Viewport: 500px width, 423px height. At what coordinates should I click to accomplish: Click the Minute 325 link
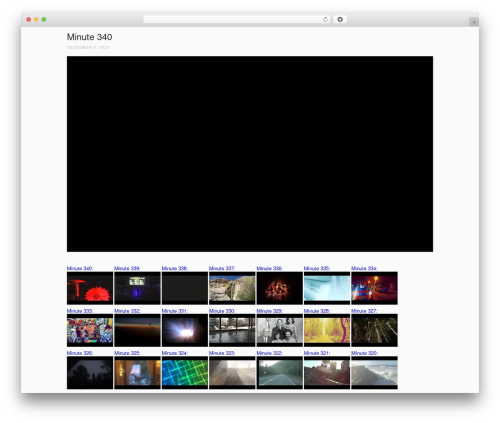click(127, 353)
